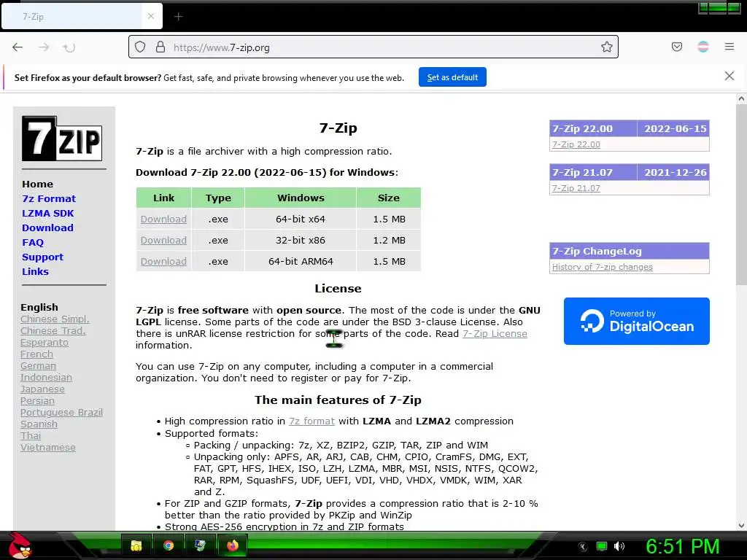Click the green monitor tray icon
Screen dimensions: 747x560
602,546
